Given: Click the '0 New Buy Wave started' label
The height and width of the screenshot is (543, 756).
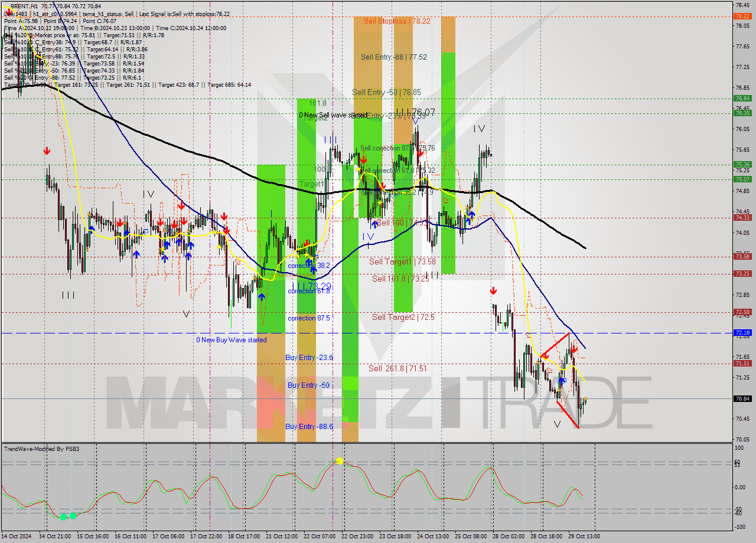Looking at the screenshot, I should [232, 340].
